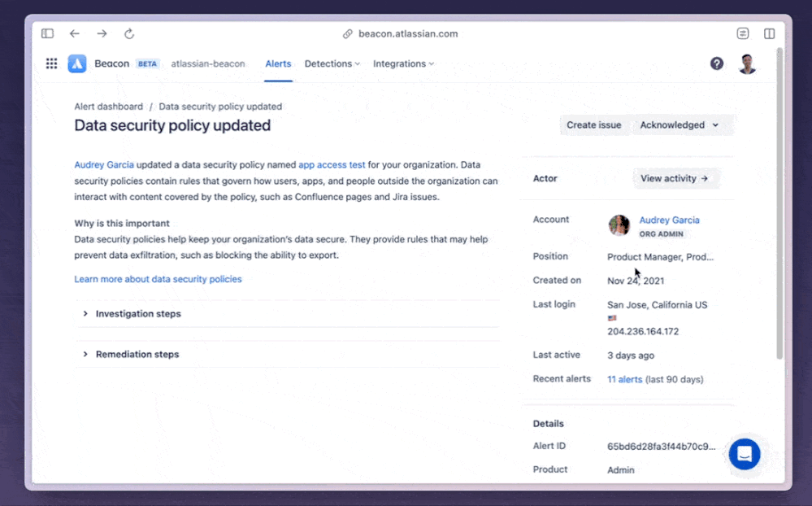The width and height of the screenshot is (812, 506).
Task: Click the Last active value 3 days ago
Action: tap(631, 356)
